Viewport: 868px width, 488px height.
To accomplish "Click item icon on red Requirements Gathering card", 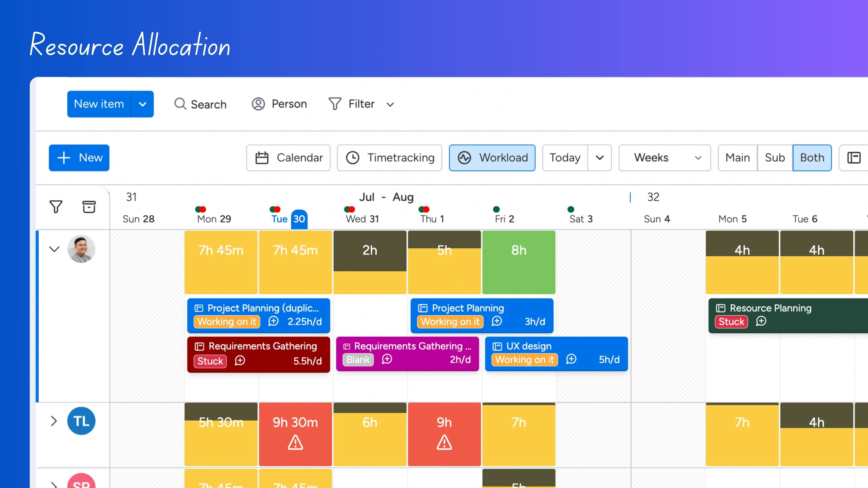I will coord(199,346).
